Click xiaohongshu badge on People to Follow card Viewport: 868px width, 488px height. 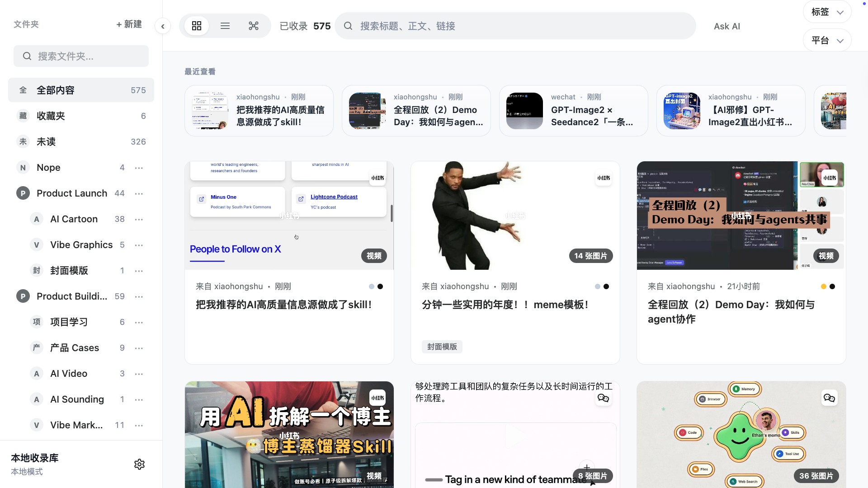point(377,178)
